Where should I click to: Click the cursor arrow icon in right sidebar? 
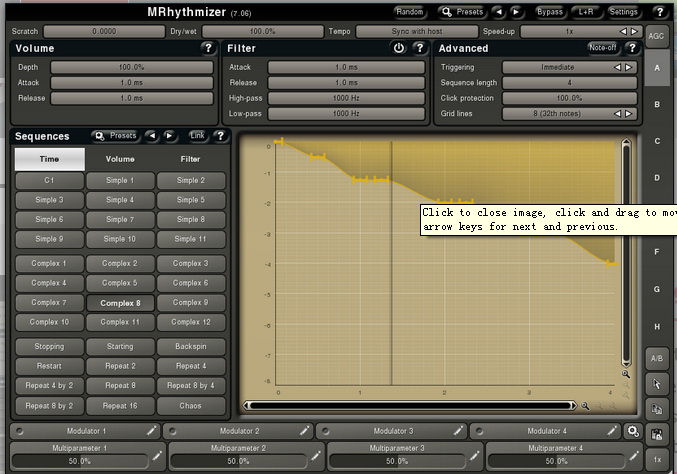(x=657, y=383)
